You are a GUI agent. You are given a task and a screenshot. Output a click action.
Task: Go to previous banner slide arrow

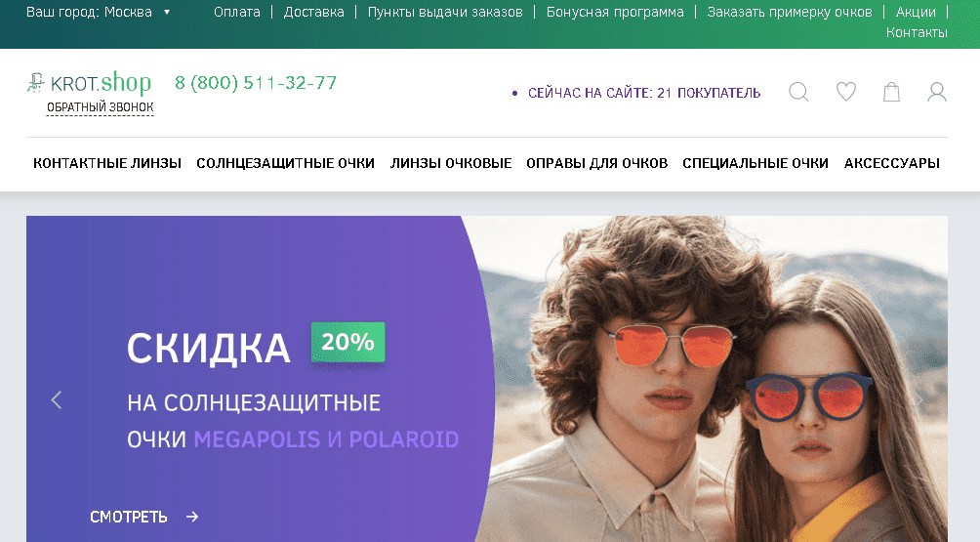click(x=57, y=400)
